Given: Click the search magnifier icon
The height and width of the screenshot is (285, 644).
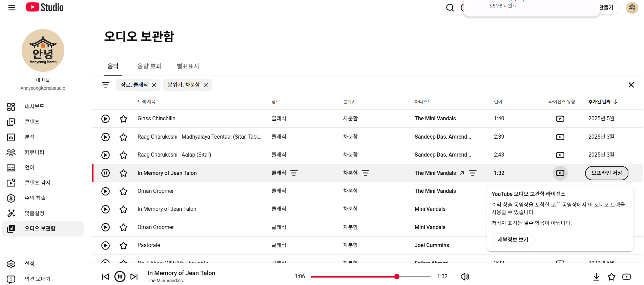Looking at the screenshot, I should [x=450, y=7].
